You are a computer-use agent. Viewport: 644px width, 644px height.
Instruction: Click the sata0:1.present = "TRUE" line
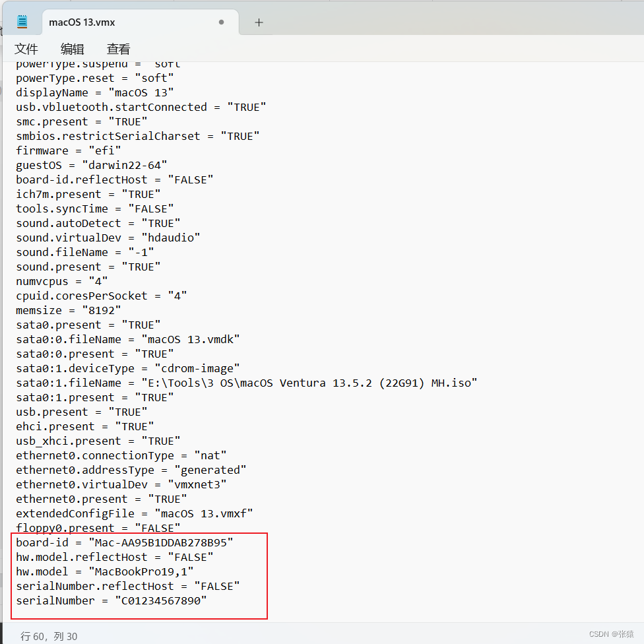tap(95, 398)
